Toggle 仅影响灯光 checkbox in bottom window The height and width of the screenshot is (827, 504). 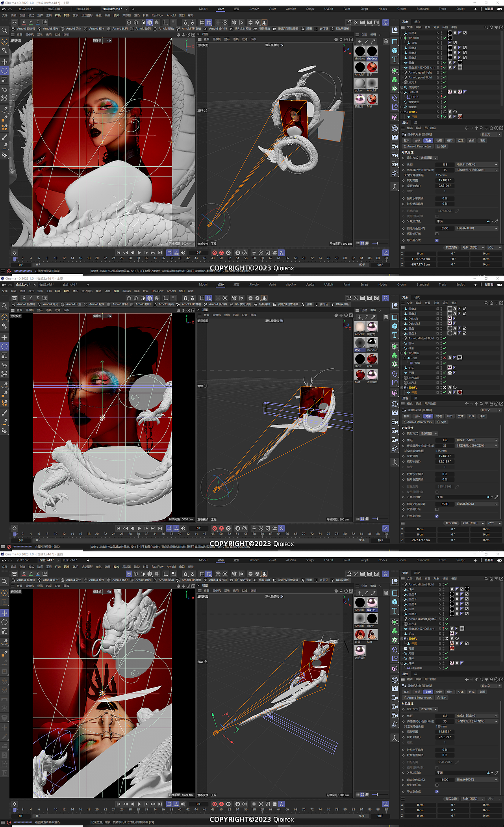[x=437, y=785]
